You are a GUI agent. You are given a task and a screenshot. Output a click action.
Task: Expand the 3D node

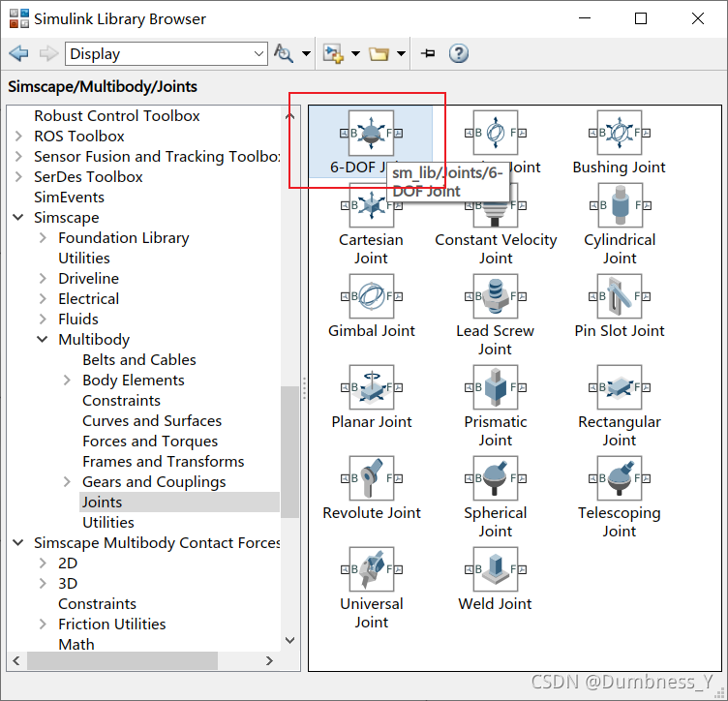point(43,583)
